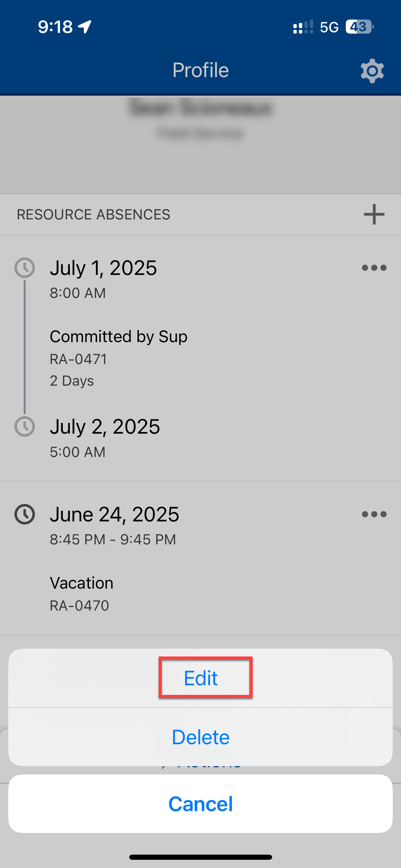This screenshot has width=401, height=868.
Task: Tap clock icon beside July 2, 2025
Action: [25, 426]
